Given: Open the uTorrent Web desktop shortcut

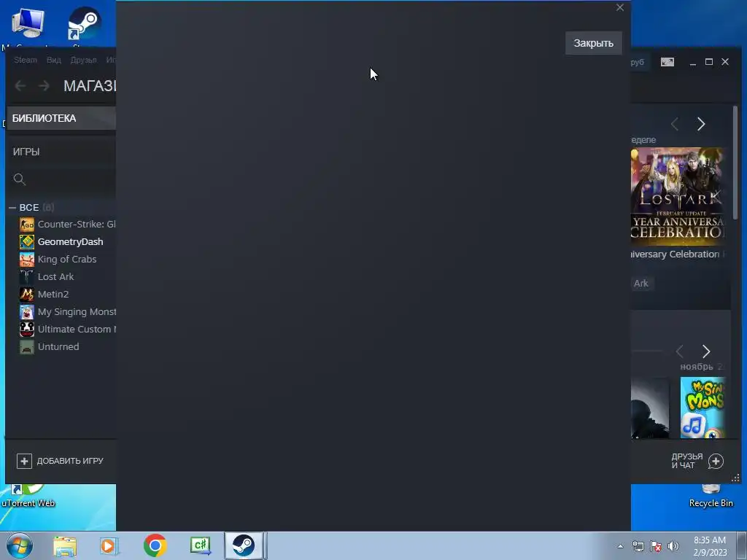Looking at the screenshot, I should 28,496.
